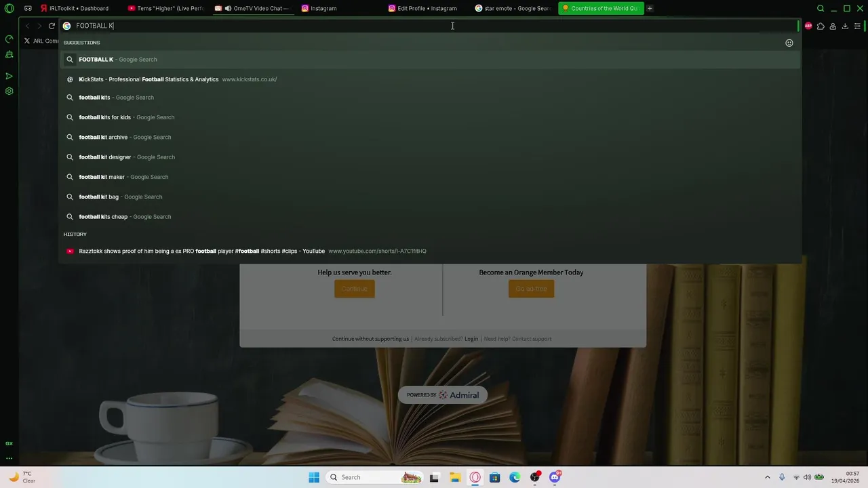Click the orange Continue button

pos(355,289)
